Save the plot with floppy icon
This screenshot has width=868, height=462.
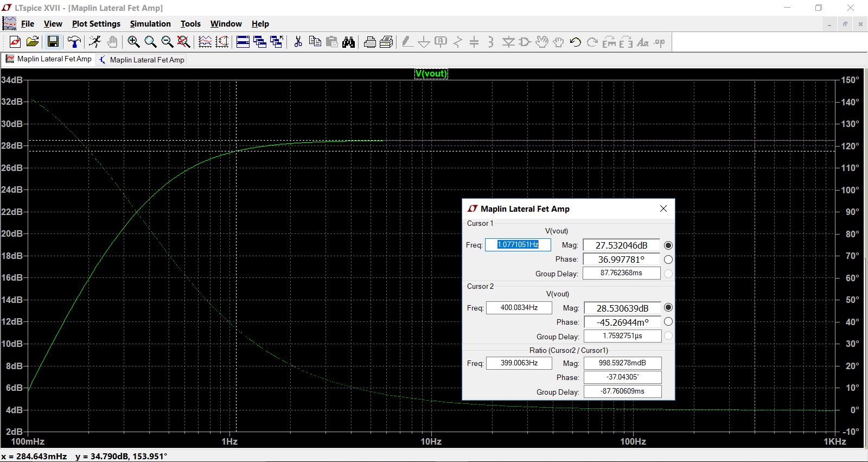coord(53,42)
